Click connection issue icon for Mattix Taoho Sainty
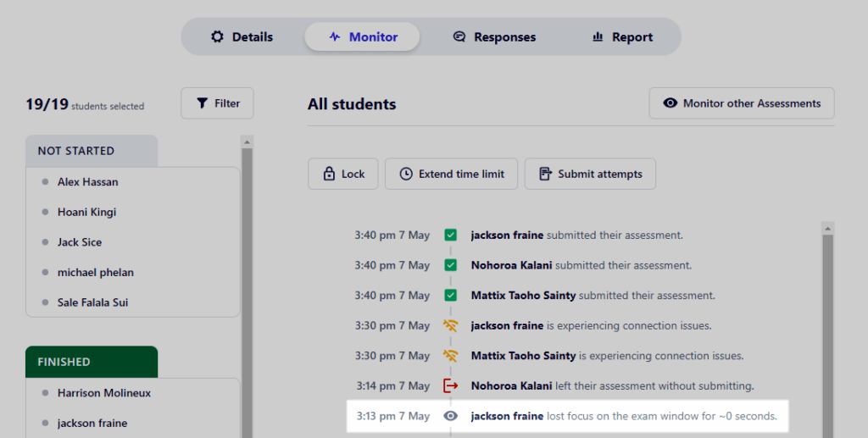 [451, 356]
